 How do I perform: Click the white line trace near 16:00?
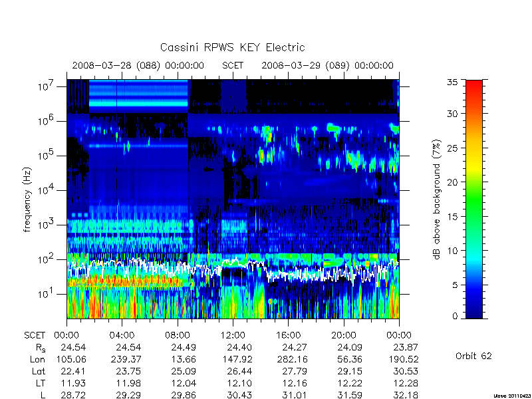click(x=289, y=275)
